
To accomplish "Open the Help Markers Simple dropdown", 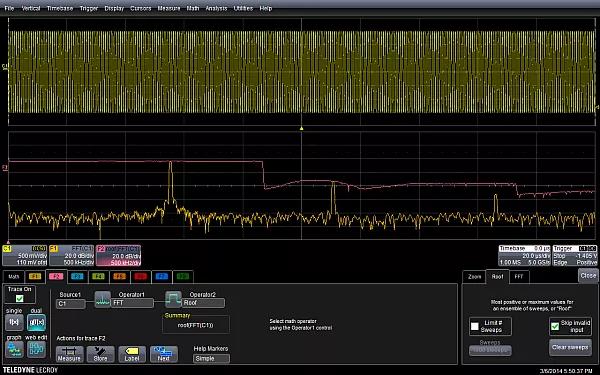I will (x=212, y=359).
